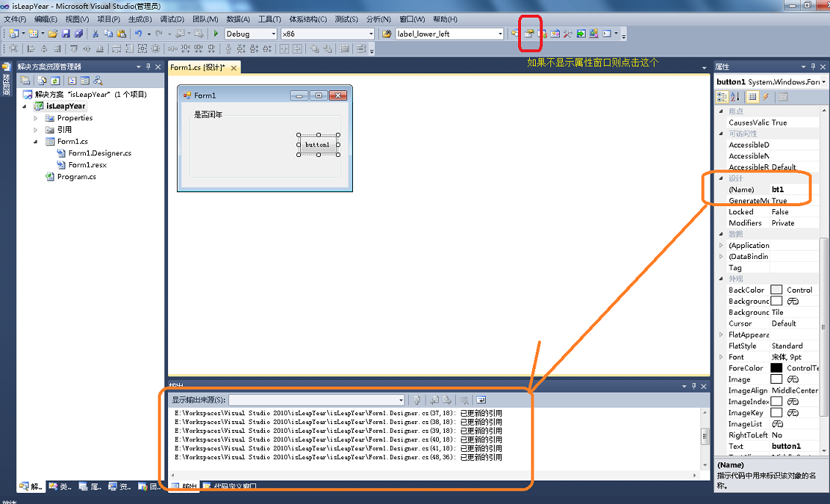
Task: Open the Command Window toolbar icon
Action: tap(607, 33)
